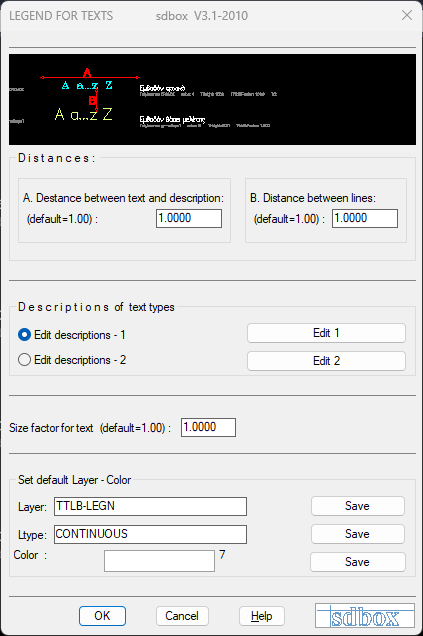Screen dimensions: 423x636
Task: Click the legend preview image
Action: pyautogui.click(x=212, y=99)
